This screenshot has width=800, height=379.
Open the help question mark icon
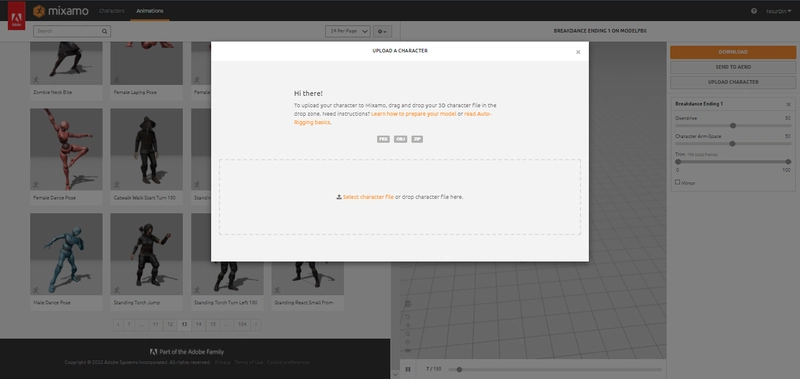754,11
